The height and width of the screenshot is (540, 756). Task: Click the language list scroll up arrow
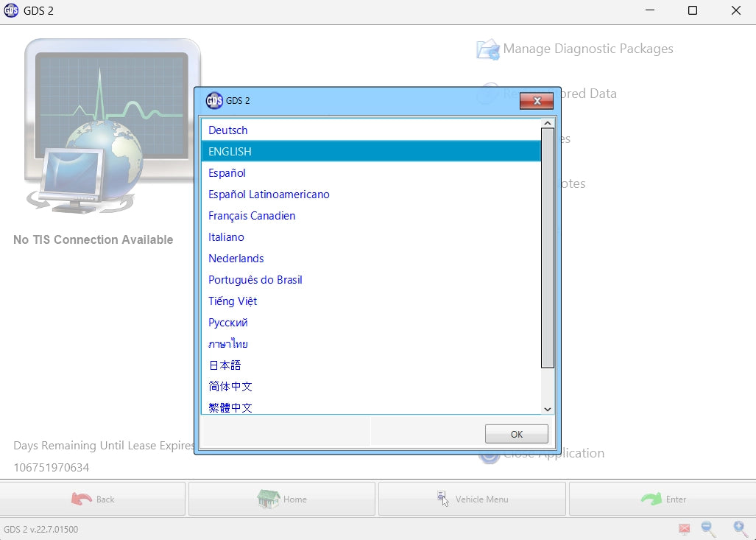click(547, 123)
